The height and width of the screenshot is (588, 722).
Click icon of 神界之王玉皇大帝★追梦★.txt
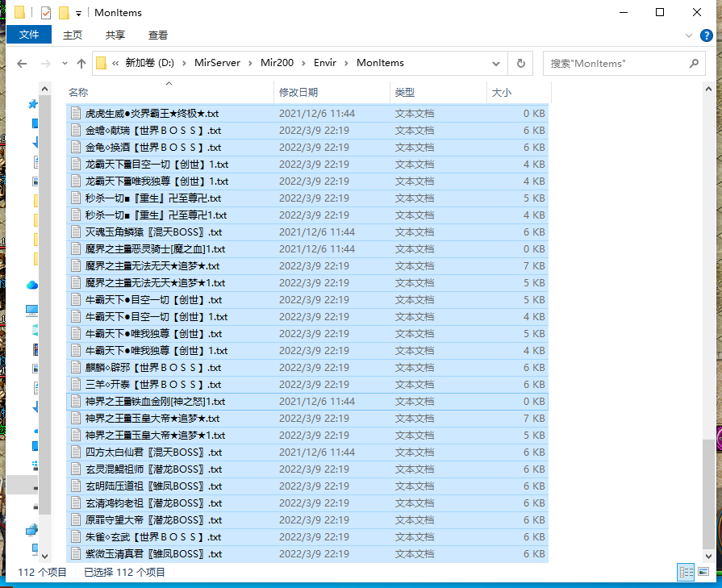click(76, 418)
